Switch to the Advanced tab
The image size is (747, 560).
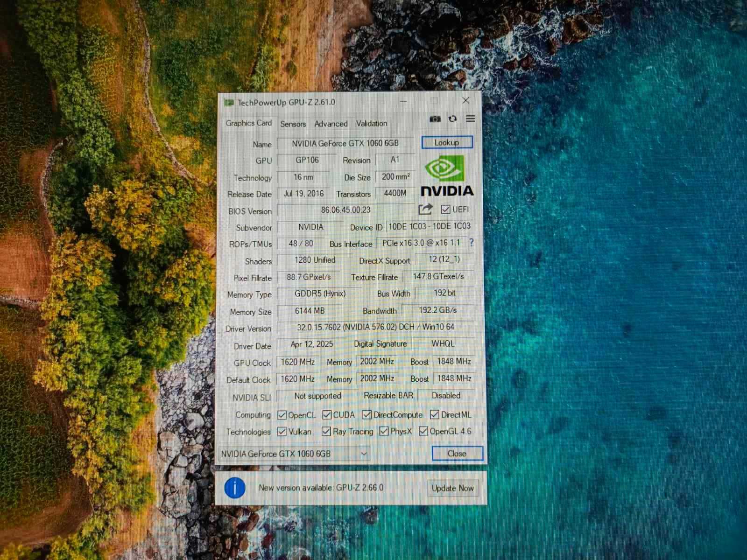tap(331, 124)
